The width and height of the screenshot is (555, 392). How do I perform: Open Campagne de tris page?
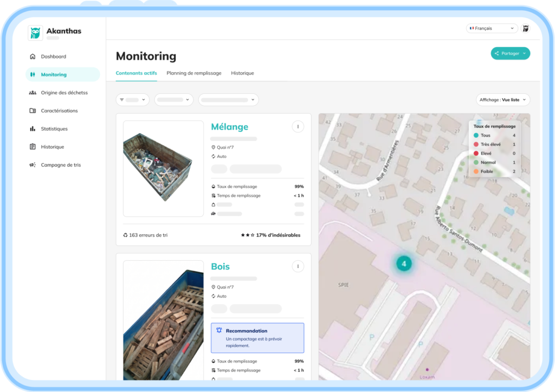pos(61,165)
